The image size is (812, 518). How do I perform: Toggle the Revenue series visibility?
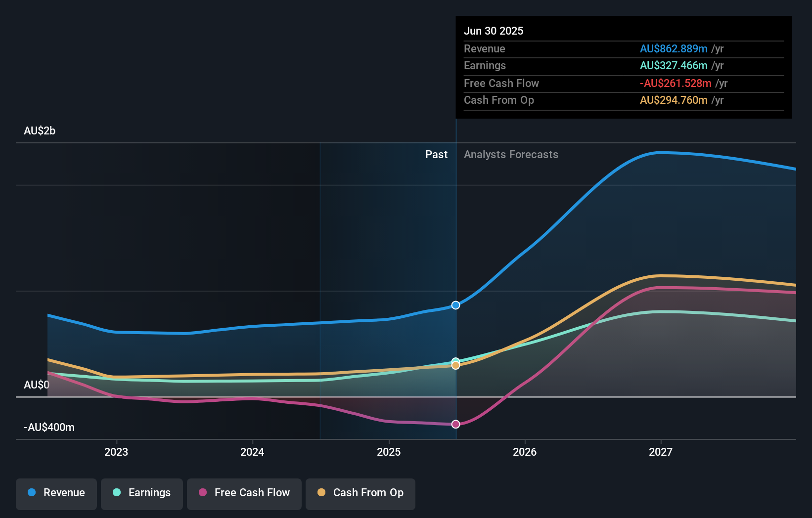56,493
